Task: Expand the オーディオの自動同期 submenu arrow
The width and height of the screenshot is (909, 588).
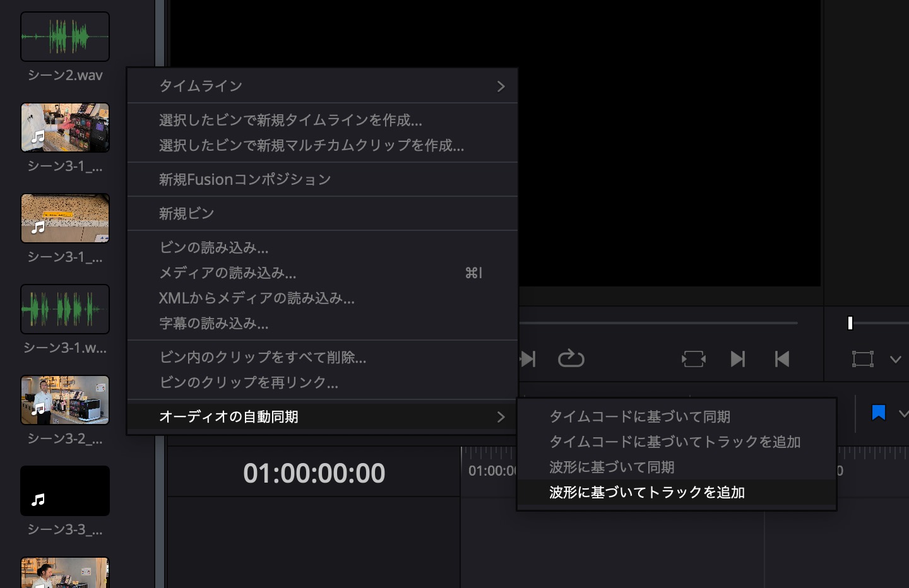Action: pyautogui.click(x=501, y=416)
